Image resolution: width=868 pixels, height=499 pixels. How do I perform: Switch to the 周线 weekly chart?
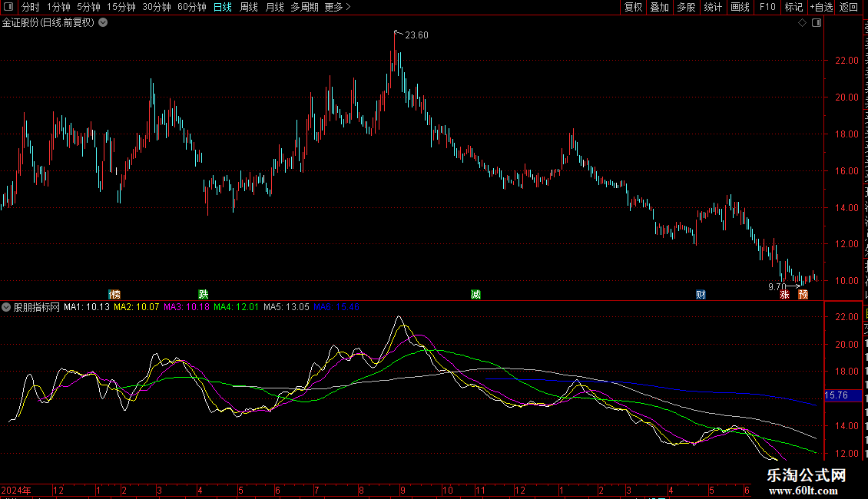pos(249,7)
